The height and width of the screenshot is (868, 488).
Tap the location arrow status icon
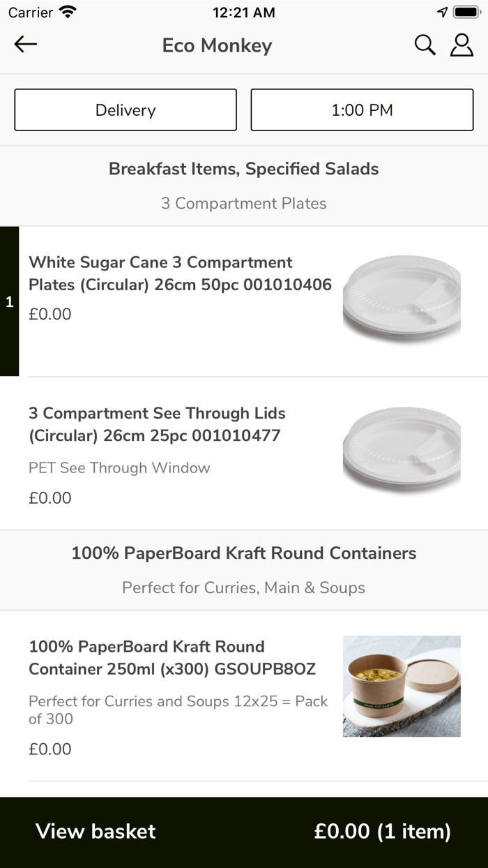point(442,12)
